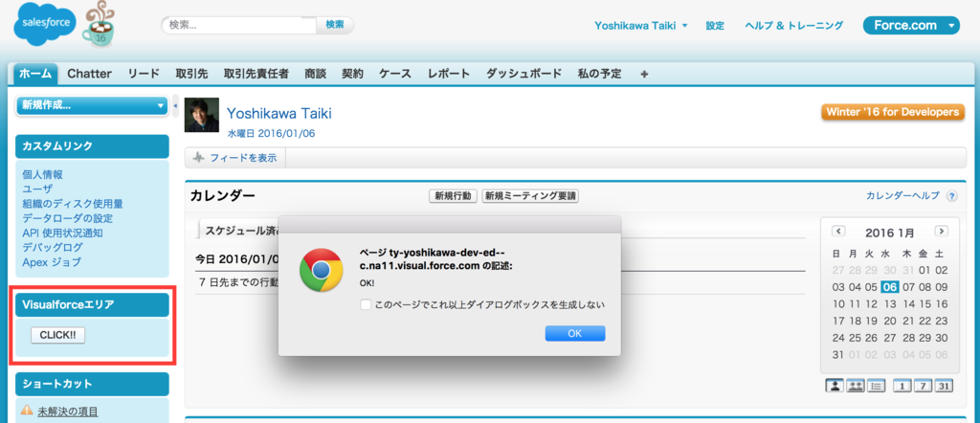Open the データローダの設定 link
Image resolution: width=980 pixels, height=423 pixels.
[x=68, y=218]
